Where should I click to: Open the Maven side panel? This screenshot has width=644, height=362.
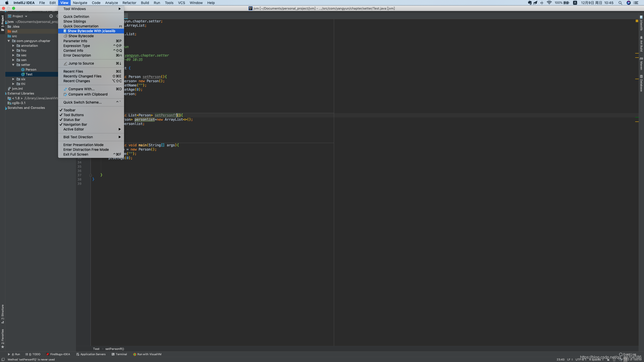tap(641, 64)
